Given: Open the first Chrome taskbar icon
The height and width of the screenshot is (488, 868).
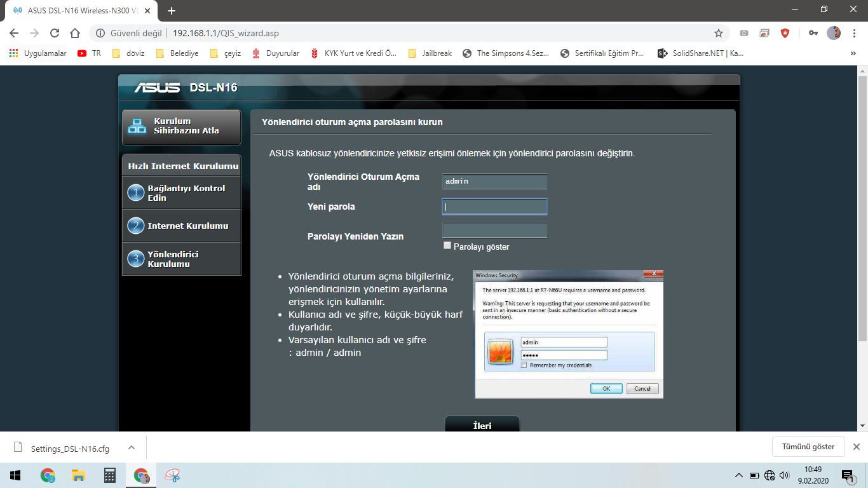Looking at the screenshot, I should coord(48,475).
